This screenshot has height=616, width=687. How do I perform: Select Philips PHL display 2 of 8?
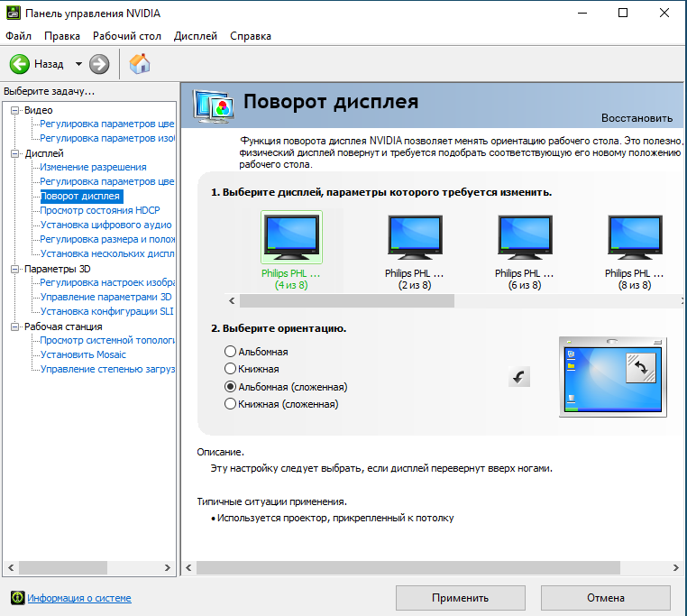tap(415, 253)
